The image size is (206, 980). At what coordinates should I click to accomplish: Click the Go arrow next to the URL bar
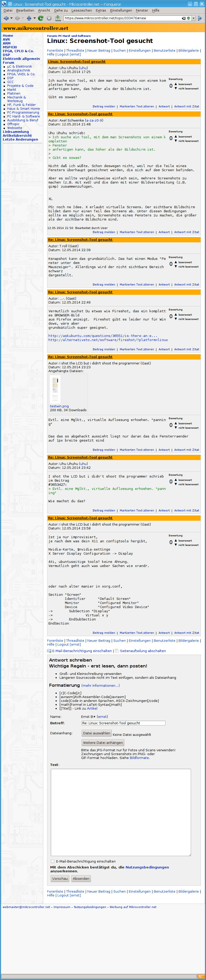pyautogui.click(x=200, y=18)
